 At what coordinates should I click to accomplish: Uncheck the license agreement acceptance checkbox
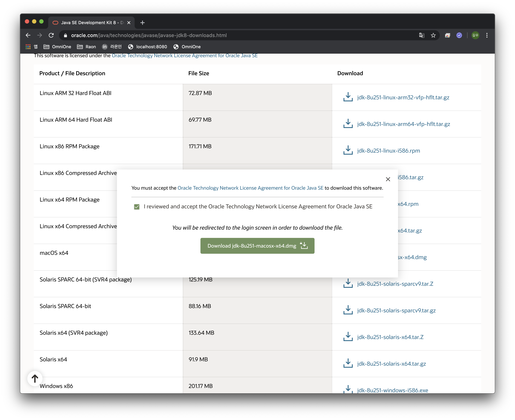tap(137, 207)
